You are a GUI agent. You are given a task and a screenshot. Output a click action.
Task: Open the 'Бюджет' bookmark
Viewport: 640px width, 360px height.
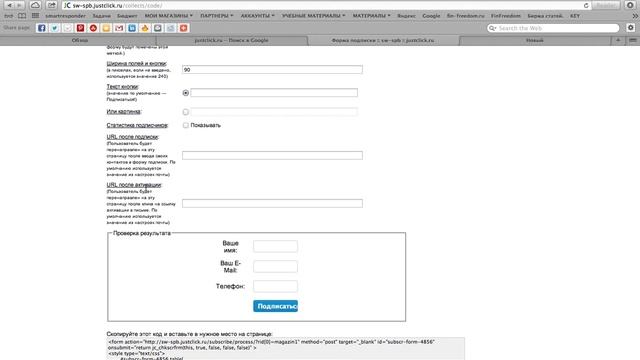pos(127,16)
